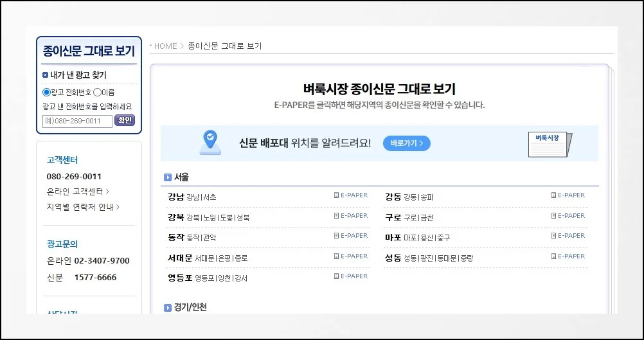
Task: Open E-PAPER for 서대문 region
Action: (351, 256)
